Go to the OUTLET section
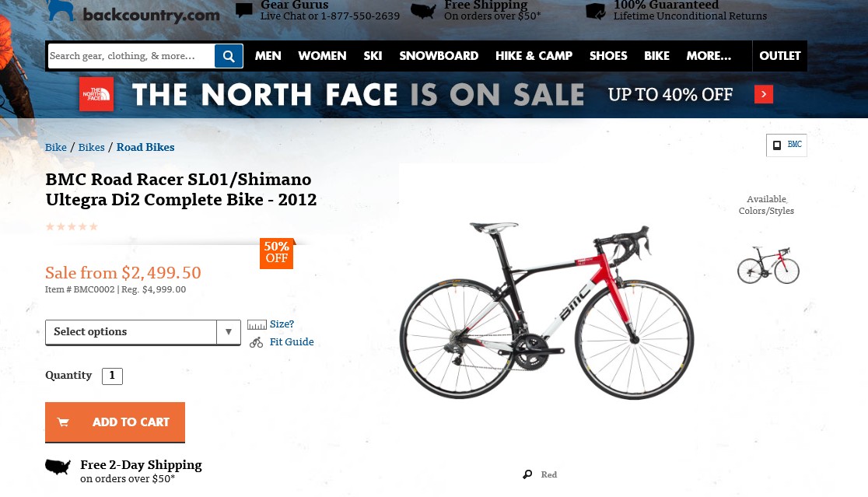This screenshot has width=868, height=497. tap(779, 56)
